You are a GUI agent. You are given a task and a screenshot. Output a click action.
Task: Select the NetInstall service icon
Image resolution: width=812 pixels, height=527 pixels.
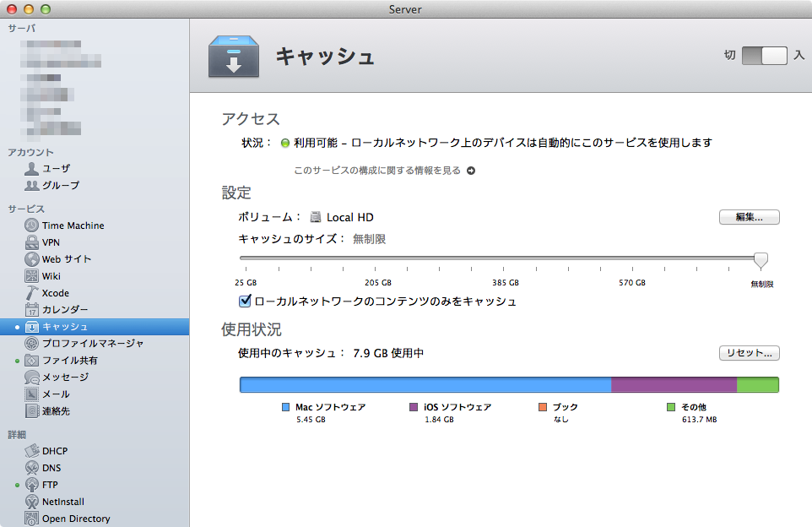[x=31, y=502]
